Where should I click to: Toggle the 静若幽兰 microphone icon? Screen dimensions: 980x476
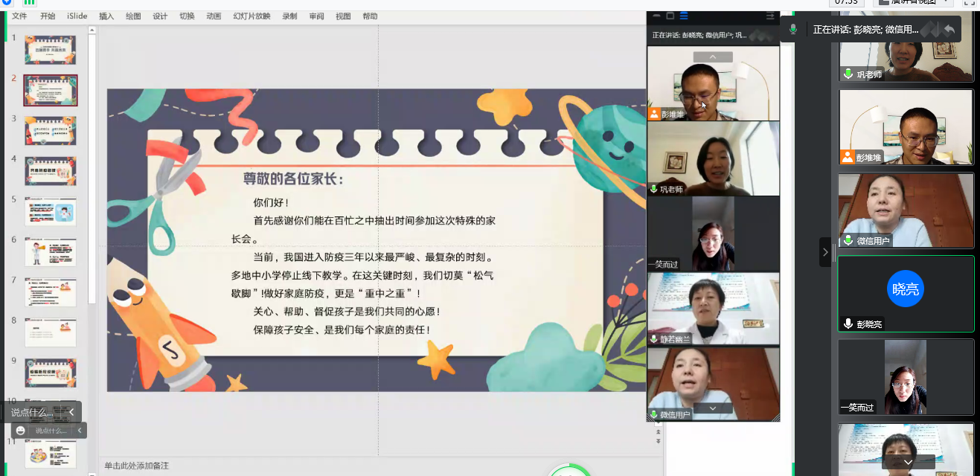pyautogui.click(x=654, y=338)
